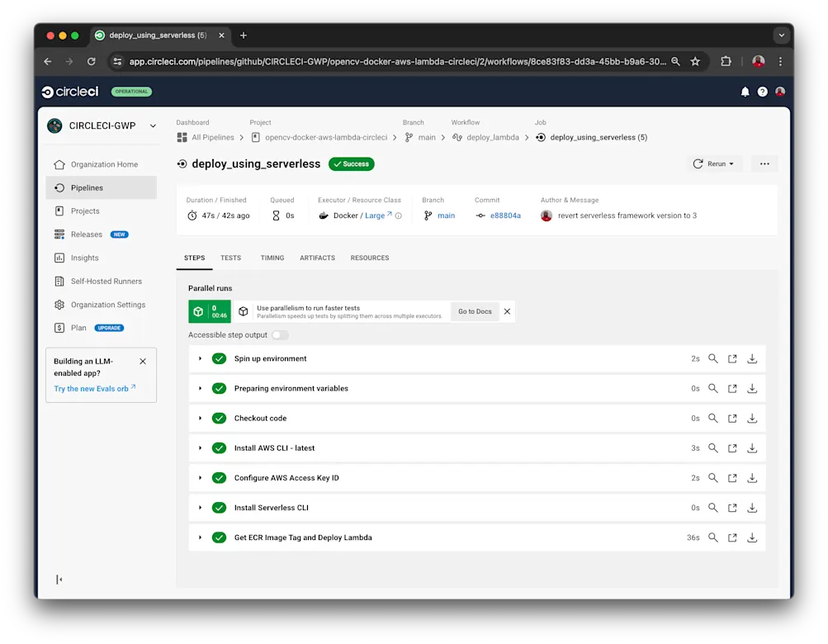Click the Go to Docs button

pyautogui.click(x=474, y=311)
